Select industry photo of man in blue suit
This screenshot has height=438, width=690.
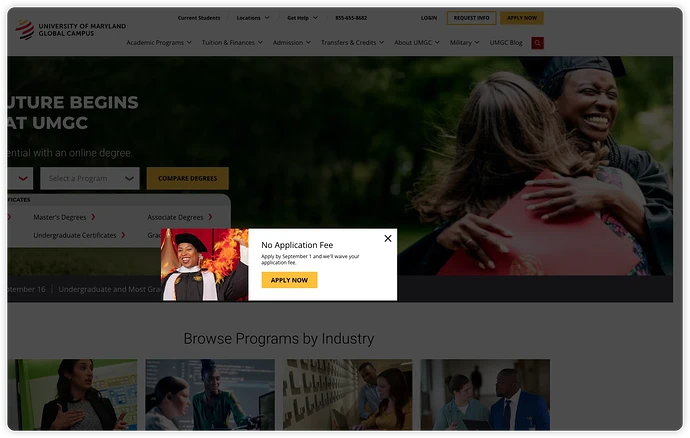(485, 394)
